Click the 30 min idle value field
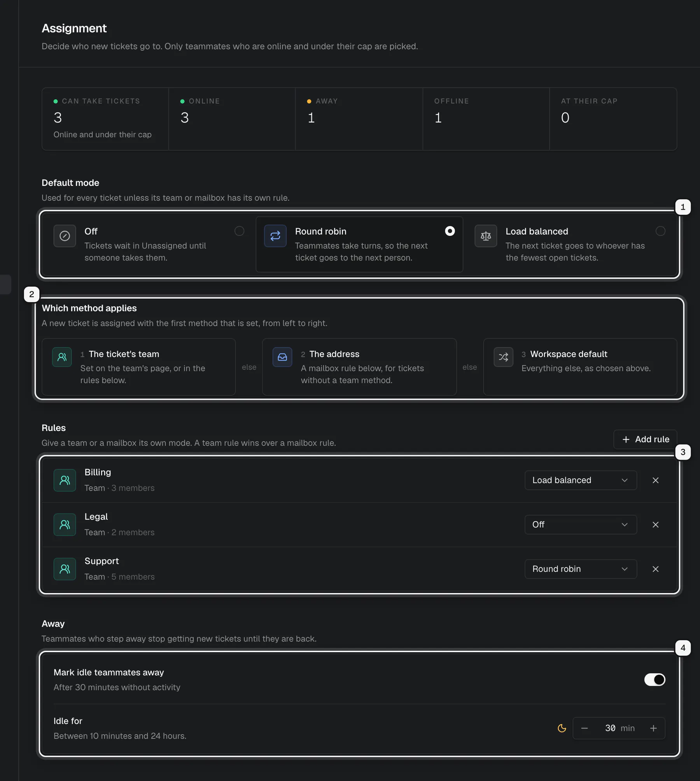The height and width of the screenshot is (781, 700). click(619, 728)
